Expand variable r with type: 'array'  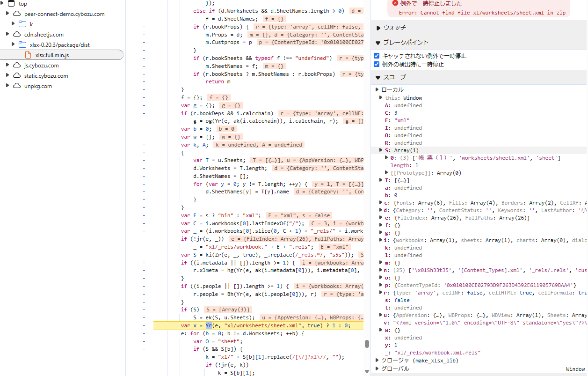pyautogui.click(x=381, y=293)
